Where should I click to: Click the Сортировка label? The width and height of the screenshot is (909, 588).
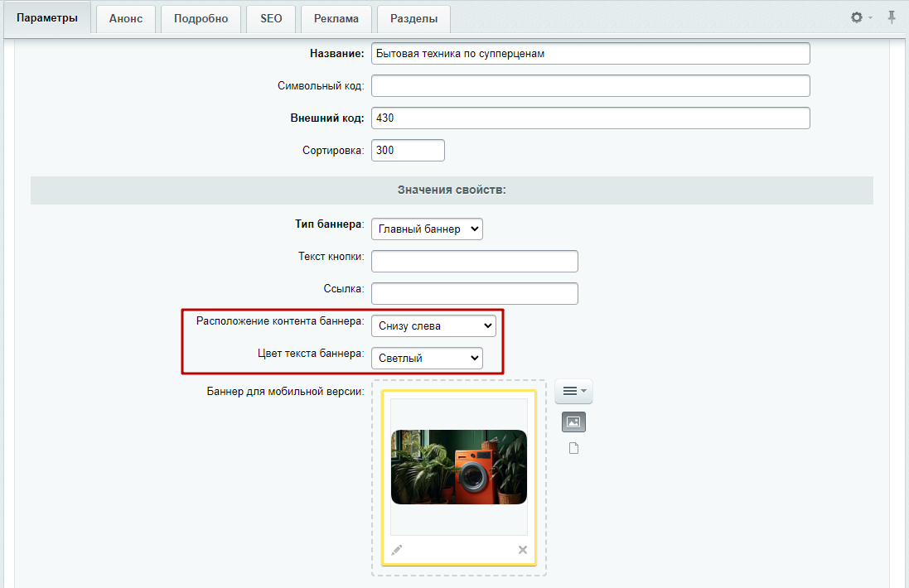tap(333, 151)
